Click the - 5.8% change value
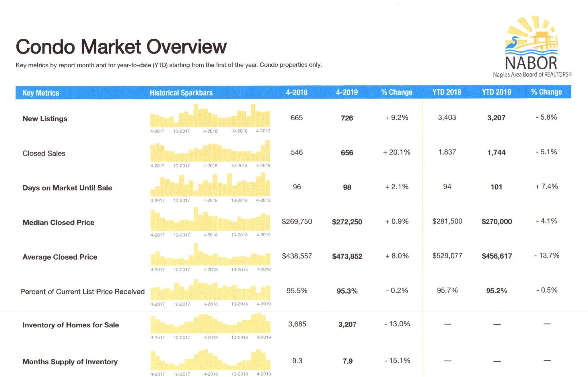 [x=546, y=117]
